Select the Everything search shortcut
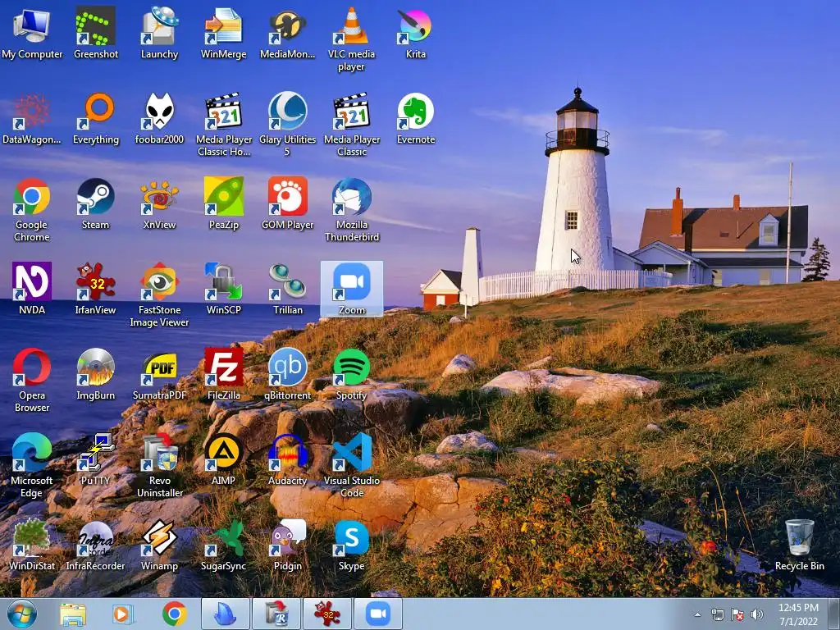This screenshot has width=840, height=630. [x=95, y=118]
